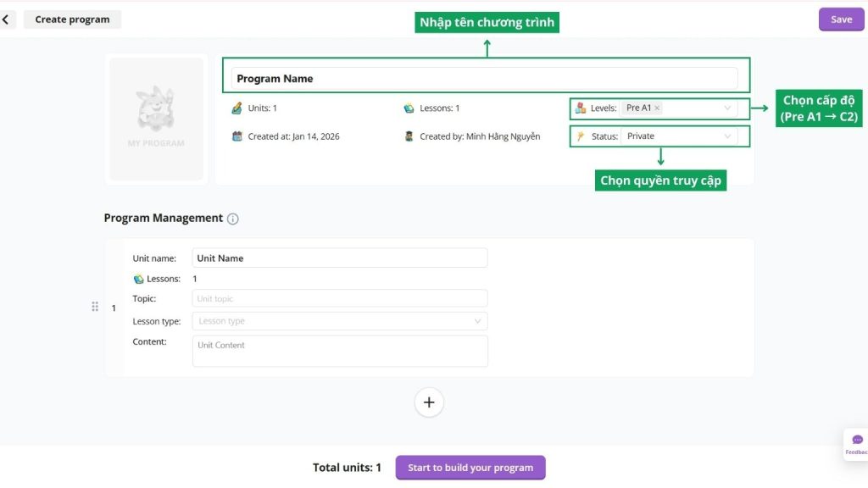Click the Units pencil icon
This screenshot has height=488, width=868.
pos(237,108)
